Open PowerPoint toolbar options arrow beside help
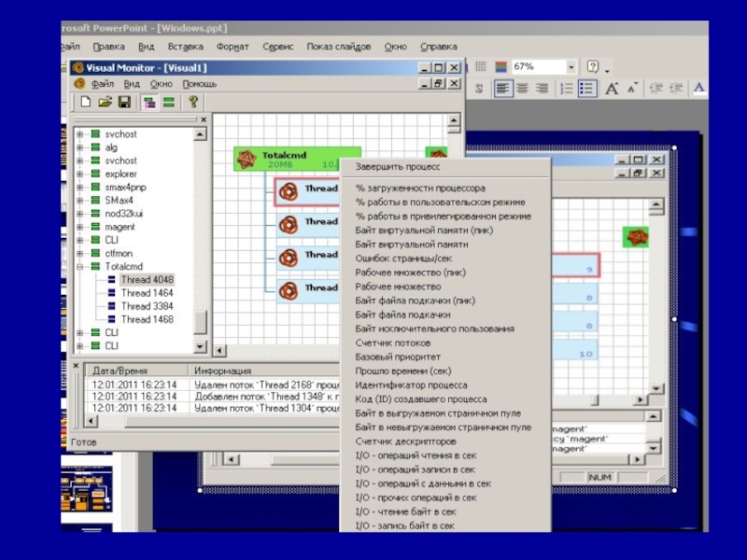 607,71
